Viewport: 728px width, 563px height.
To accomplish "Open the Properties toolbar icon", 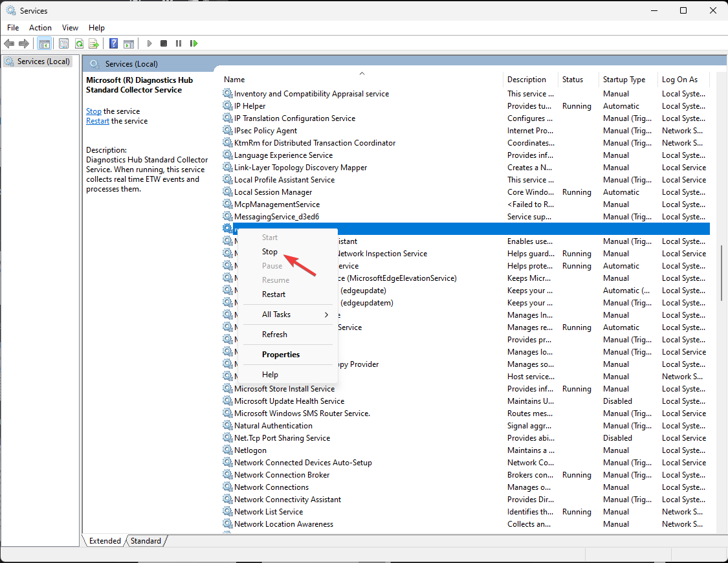I will [x=63, y=43].
